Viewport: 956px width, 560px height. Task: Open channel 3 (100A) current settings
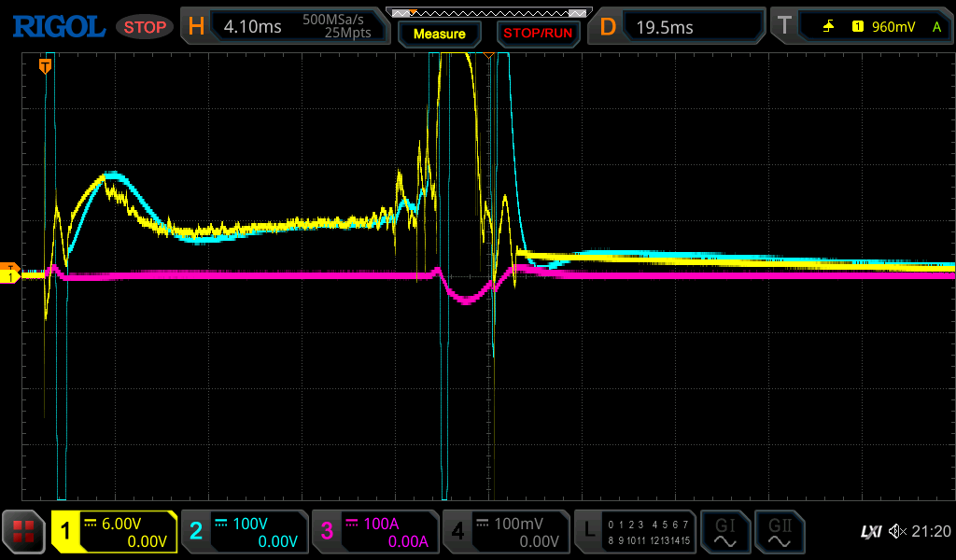coord(374,532)
